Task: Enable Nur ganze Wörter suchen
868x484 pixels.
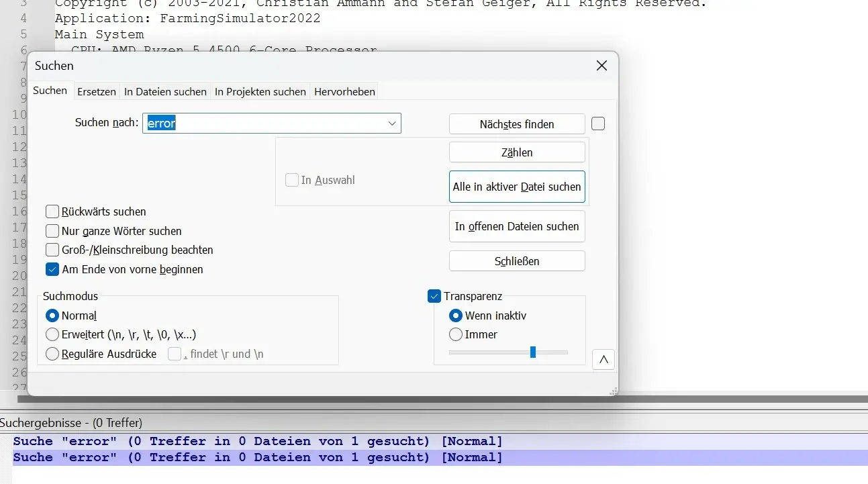Action: [x=52, y=231]
